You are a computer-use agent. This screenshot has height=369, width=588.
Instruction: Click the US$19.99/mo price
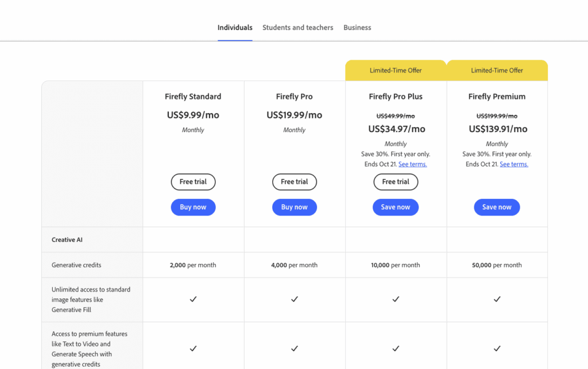coord(295,115)
